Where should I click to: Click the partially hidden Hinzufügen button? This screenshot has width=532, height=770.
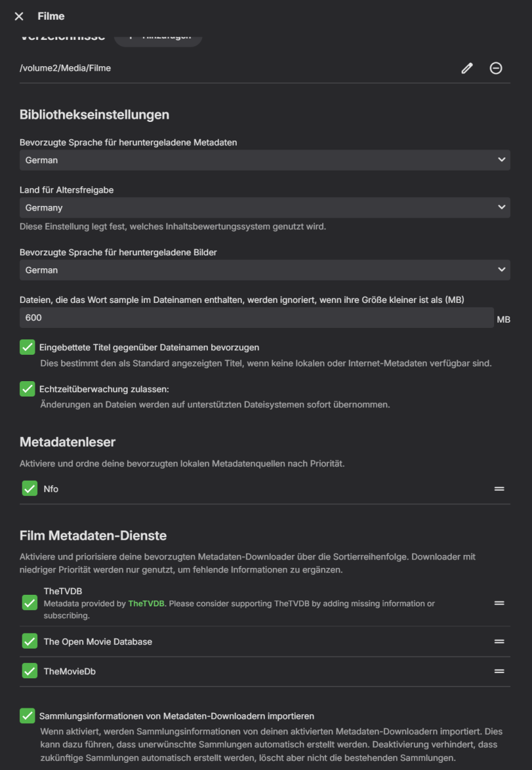tap(158, 38)
